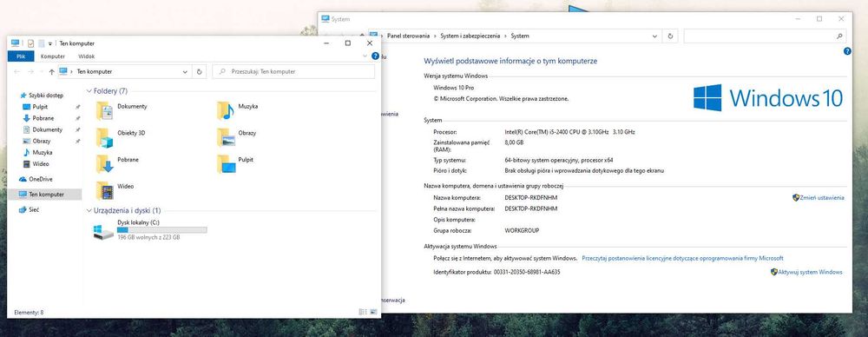The height and width of the screenshot is (337, 868).
Task: Click System breadcrumb segment
Action: 520,36
